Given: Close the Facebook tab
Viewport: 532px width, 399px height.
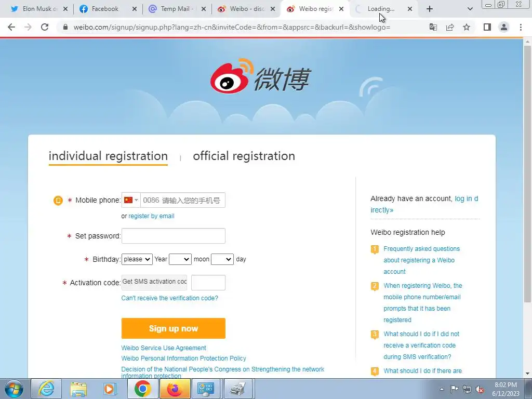Looking at the screenshot, I should tap(135, 9).
